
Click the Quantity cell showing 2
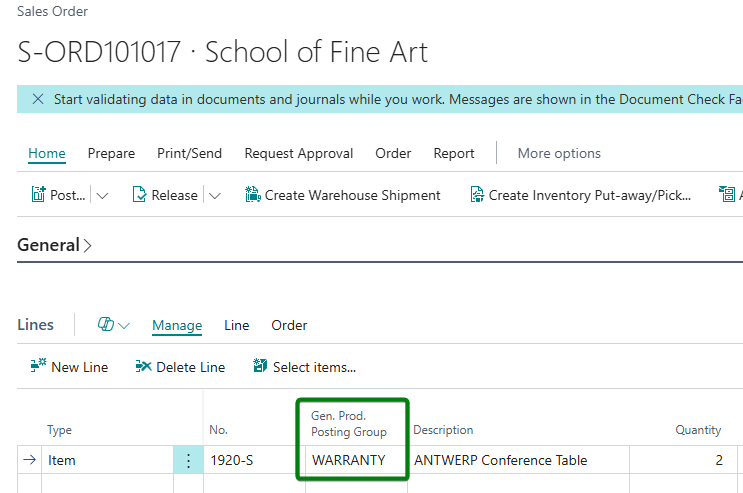pyautogui.click(x=683, y=460)
